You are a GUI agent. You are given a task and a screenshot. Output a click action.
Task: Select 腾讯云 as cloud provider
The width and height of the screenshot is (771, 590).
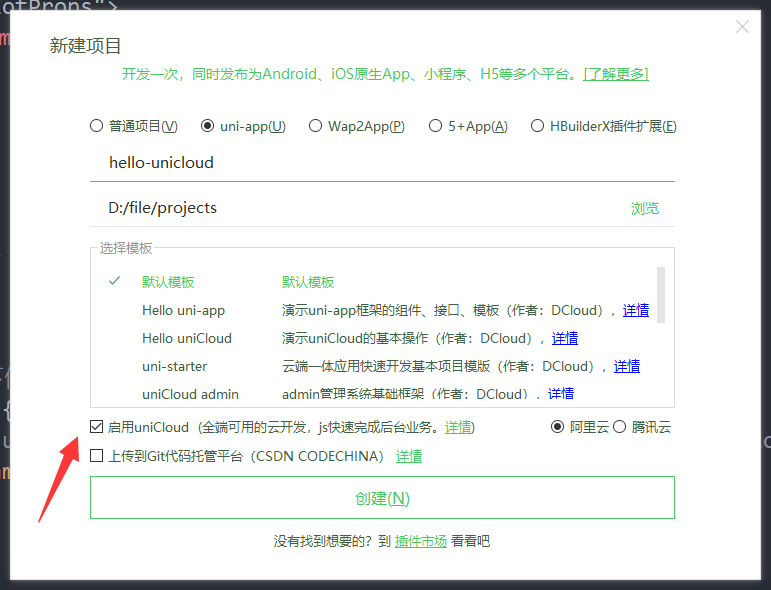(620, 427)
